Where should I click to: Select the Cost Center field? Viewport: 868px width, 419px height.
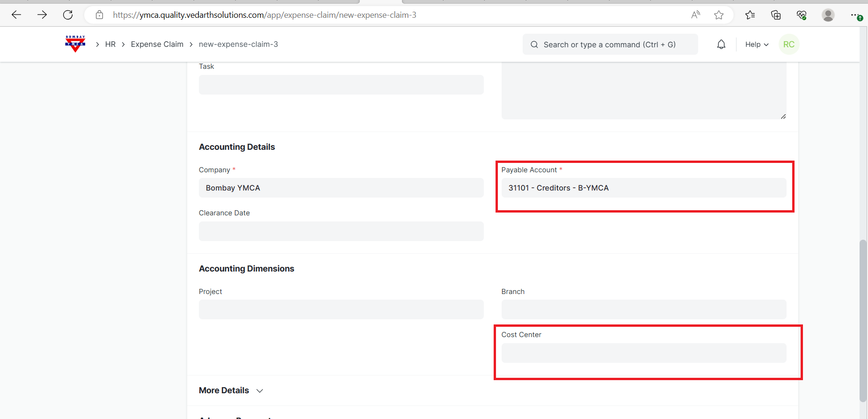(x=643, y=353)
